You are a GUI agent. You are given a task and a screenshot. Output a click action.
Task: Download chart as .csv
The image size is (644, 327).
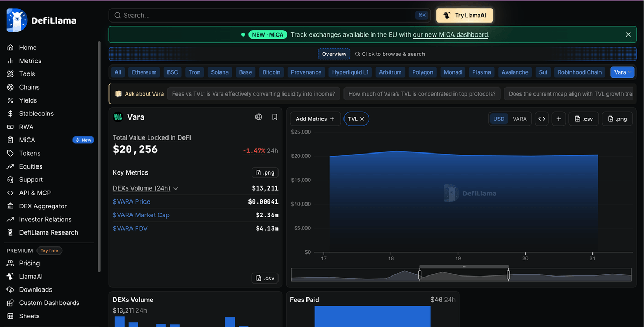583,119
